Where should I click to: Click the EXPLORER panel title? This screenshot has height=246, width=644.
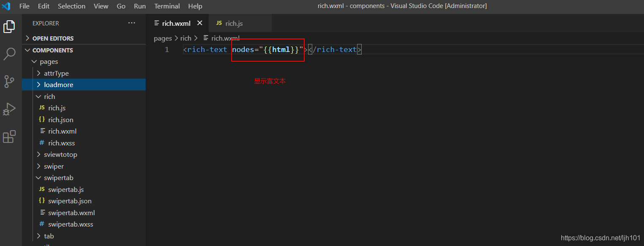click(46, 23)
